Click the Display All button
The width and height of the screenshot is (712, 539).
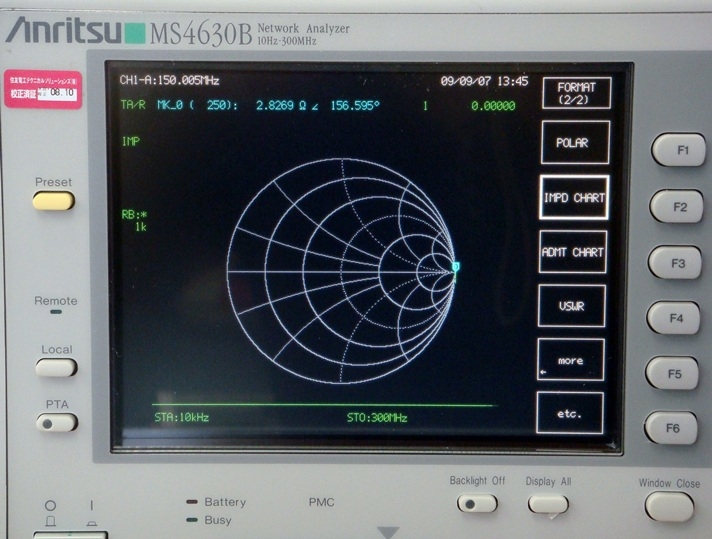(x=548, y=504)
